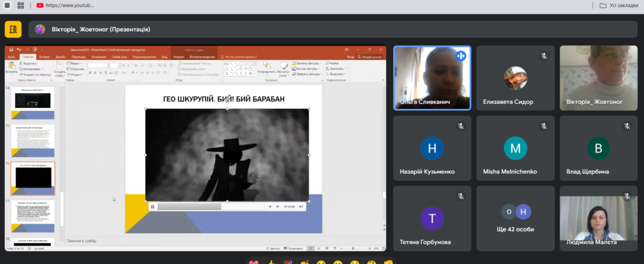Screen dimensions: 644x264
Task: Open the Усі закладки bookmarks folder
Action: coord(620,6)
